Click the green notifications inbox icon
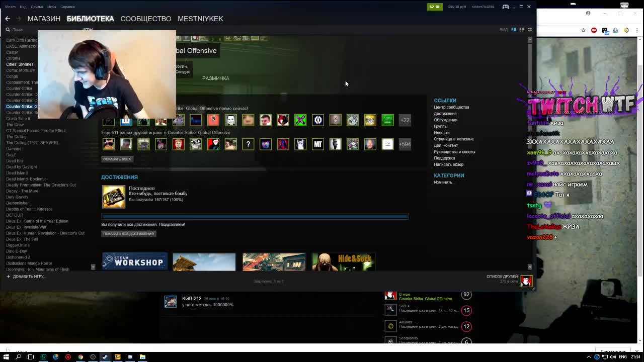Screen dimensions: 644x362 [434, 7]
